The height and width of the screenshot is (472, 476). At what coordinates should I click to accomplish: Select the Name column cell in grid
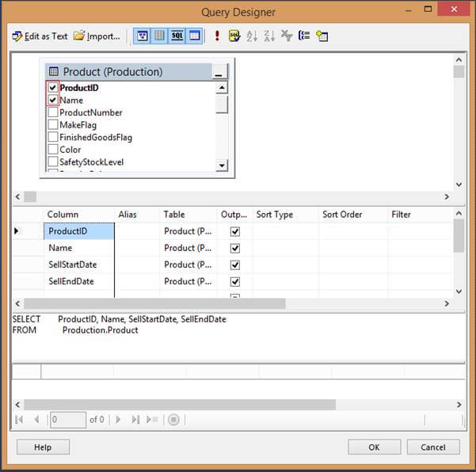pos(79,248)
